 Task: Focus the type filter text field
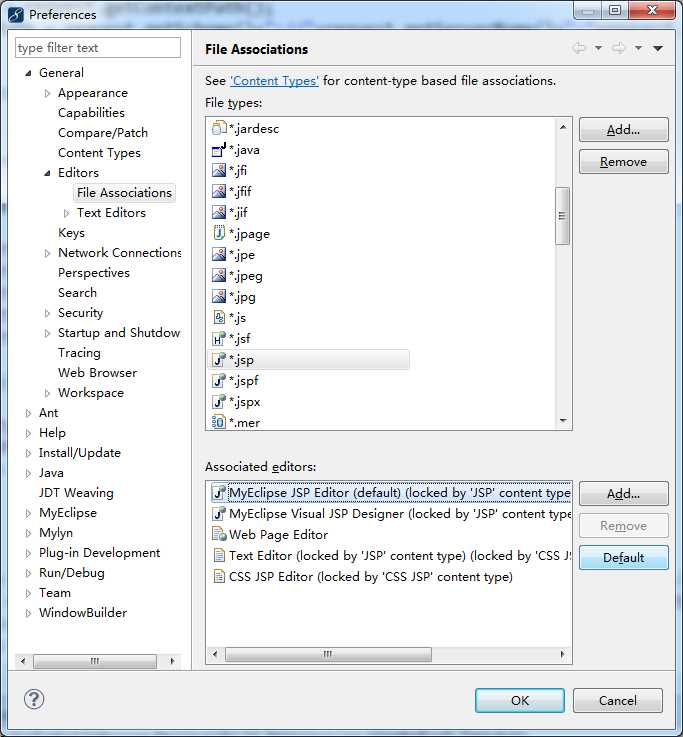pyautogui.click(x=98, y=48)
